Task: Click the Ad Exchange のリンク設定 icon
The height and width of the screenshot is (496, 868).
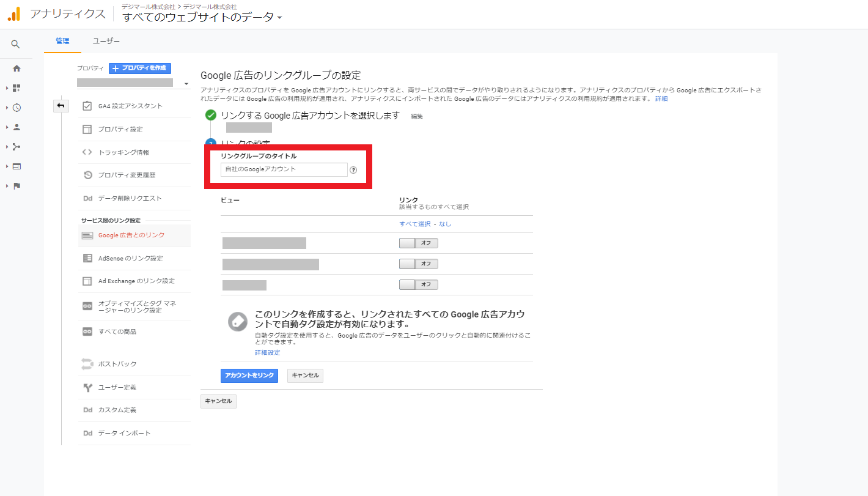Action: (87, 281)
